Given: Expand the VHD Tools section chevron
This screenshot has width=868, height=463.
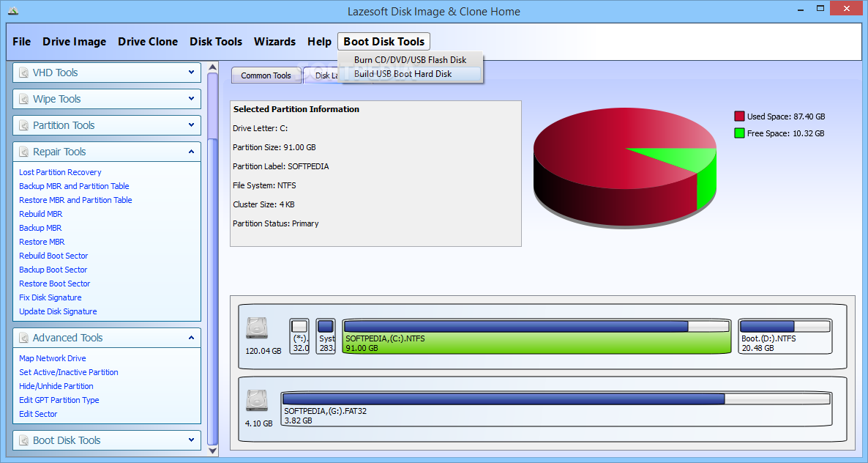Looking at the screenshot, I should point(191,72).
